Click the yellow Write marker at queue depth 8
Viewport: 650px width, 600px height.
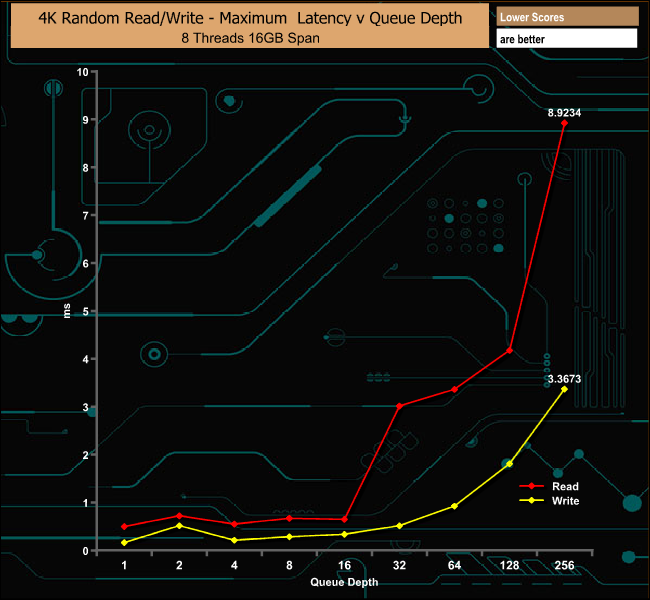[289, 537]
